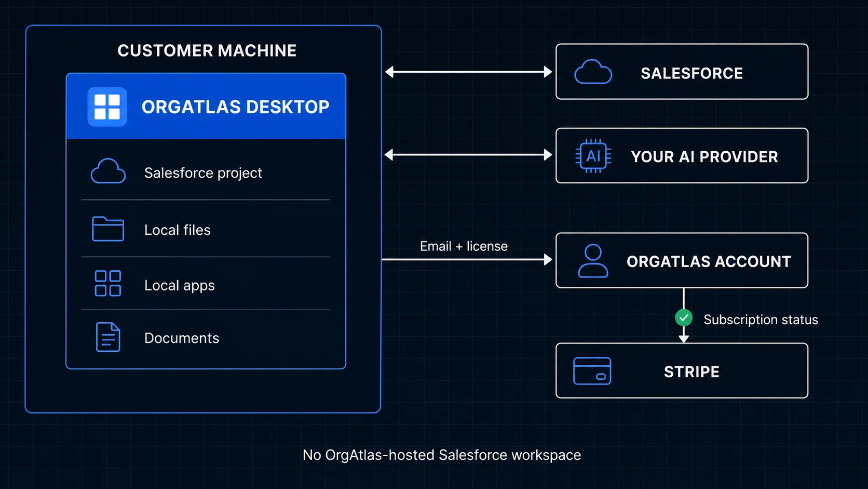Click the 'Documents' text
The image size is (868, 489).
click(182, 338)
